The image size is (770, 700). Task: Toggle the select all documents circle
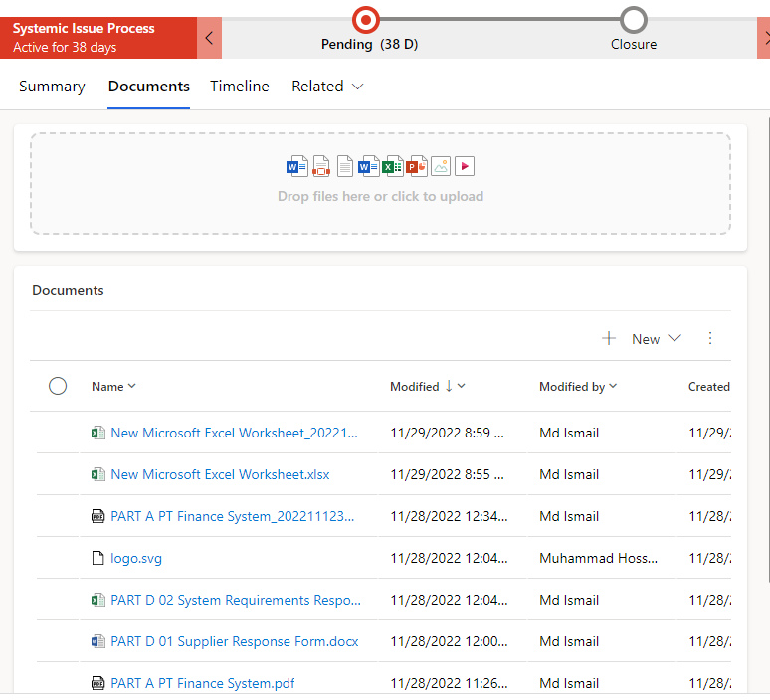point(58,386)
